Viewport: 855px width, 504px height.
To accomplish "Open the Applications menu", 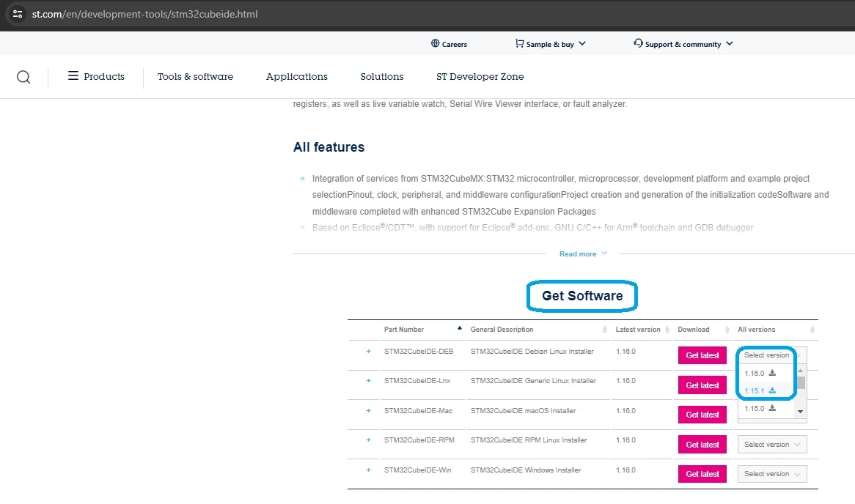I will tap(297, 77).
